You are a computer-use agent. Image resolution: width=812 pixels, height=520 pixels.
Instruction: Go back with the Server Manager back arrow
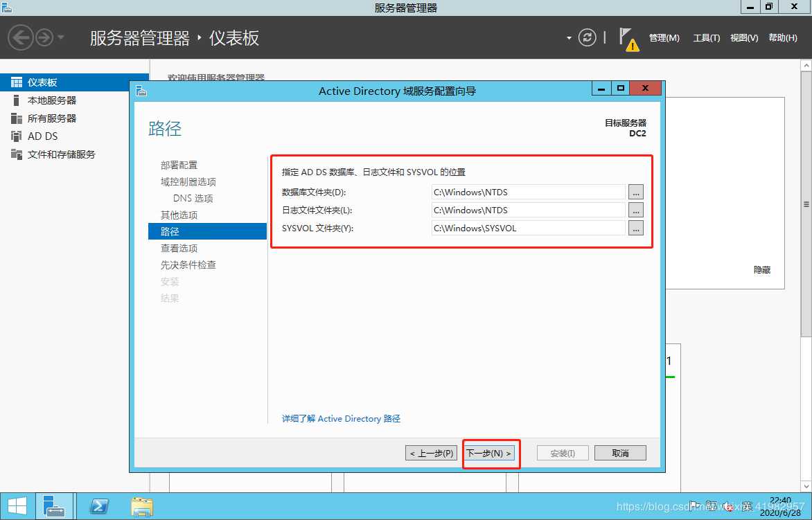(21, 37)
